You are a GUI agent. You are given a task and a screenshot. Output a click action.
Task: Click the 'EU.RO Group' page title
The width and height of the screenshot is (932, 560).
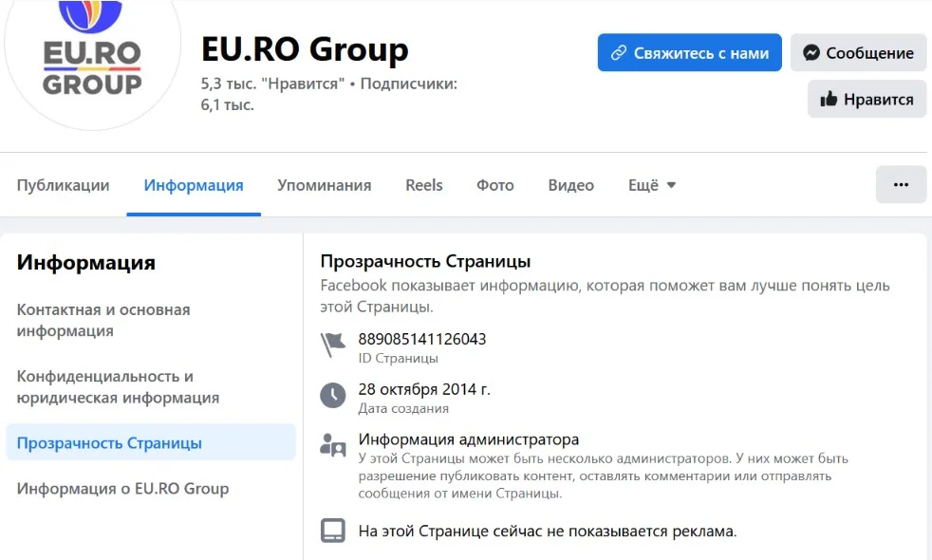305,48
